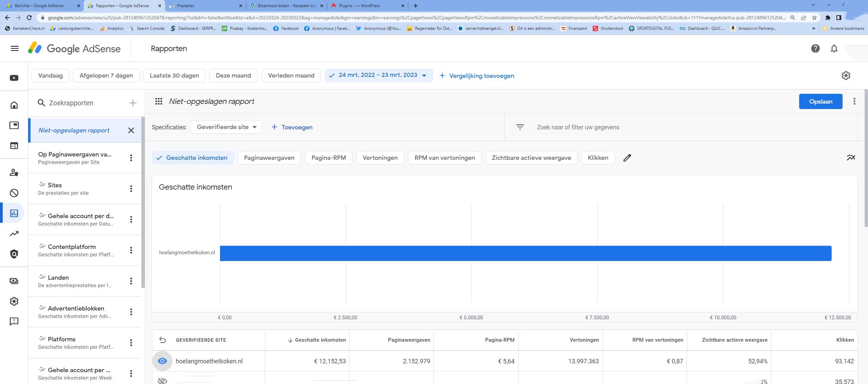
Task: Open options for Op Paginaweergaven report
Action: click(x=131, y=158)
